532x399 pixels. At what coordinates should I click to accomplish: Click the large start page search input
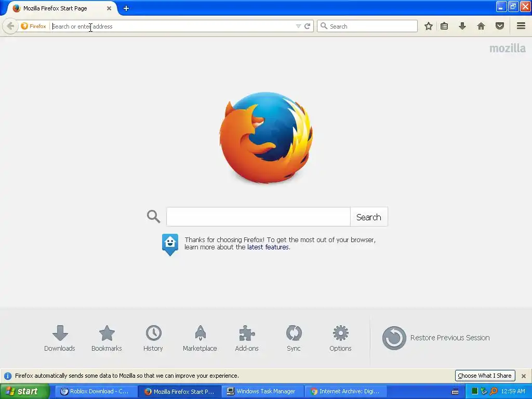pyautogui.click(x=258, y=217)
